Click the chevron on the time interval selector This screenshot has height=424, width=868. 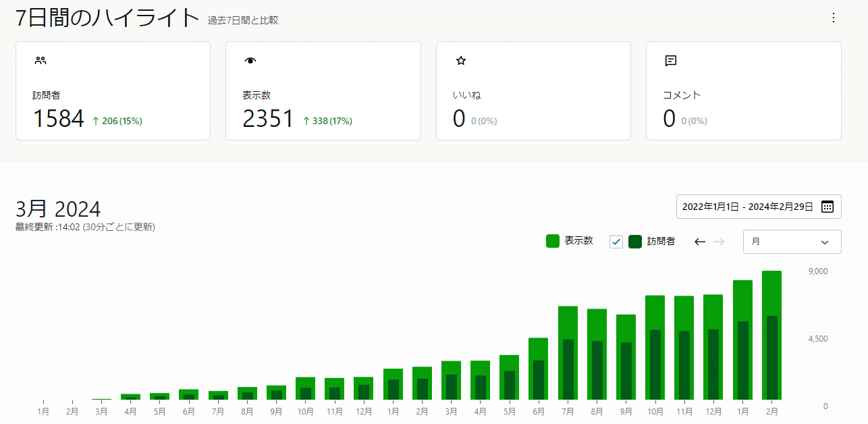coord(825,241)
